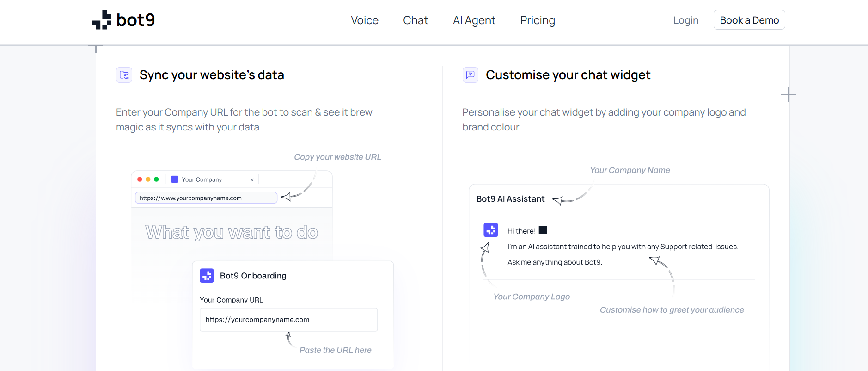Go to the AI Agent page

(x=474, y=20)
